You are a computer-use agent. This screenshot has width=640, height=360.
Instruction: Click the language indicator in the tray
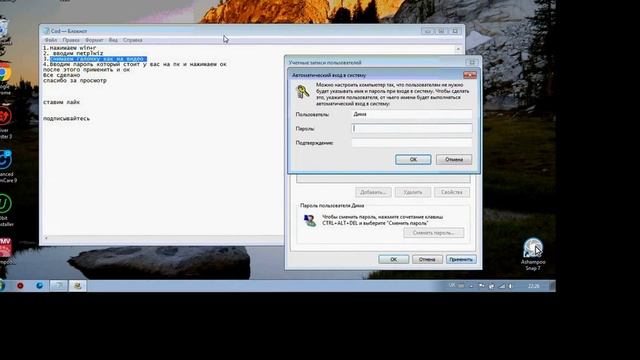pos(452,286)
